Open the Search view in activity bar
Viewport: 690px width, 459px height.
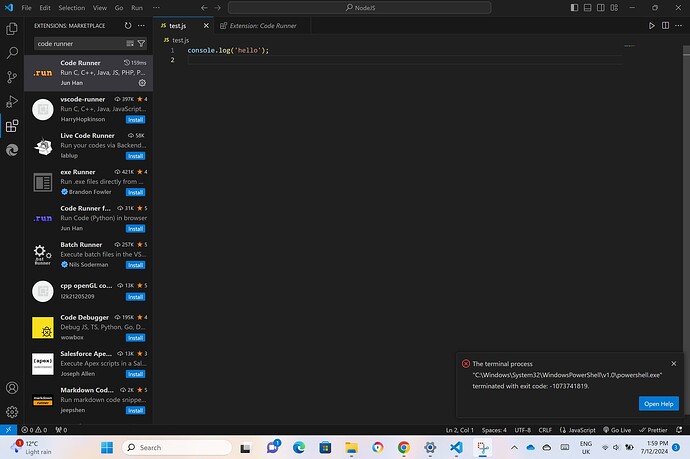pos(12,53)
